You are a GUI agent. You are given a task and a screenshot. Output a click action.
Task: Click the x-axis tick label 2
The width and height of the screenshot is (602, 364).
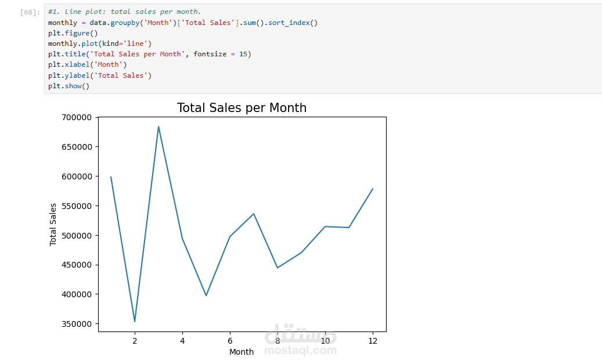135,341
